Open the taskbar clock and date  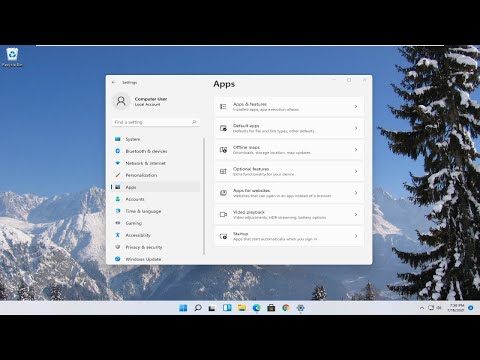(456, 308)
